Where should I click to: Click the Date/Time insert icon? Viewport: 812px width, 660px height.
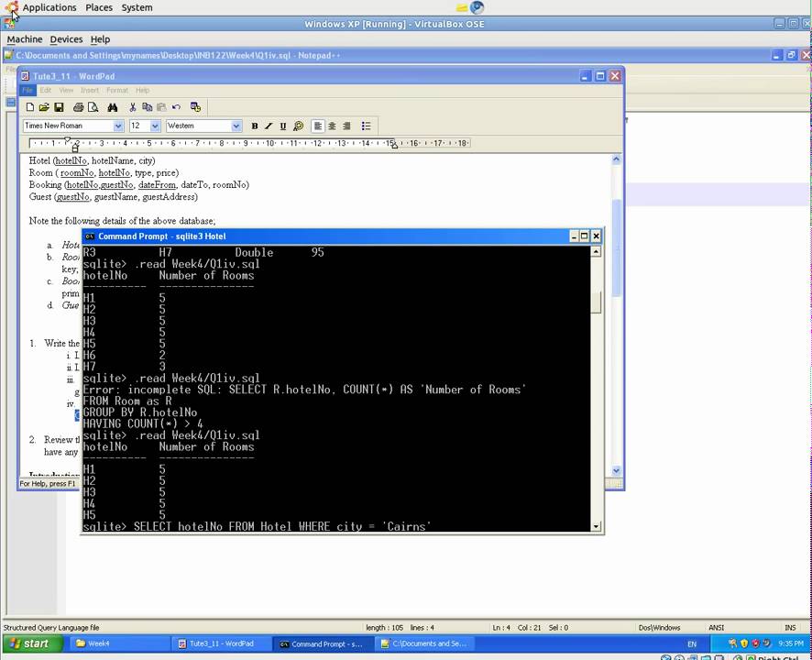(195, 107)
